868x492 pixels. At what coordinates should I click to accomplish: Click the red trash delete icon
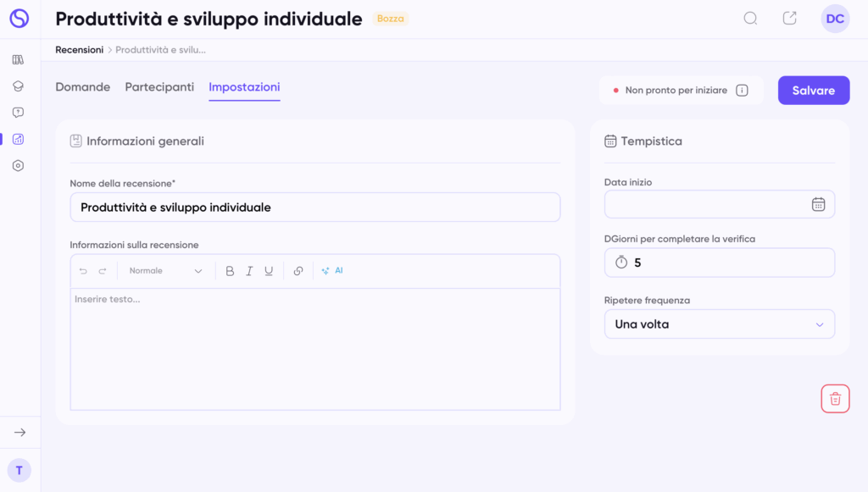(835, 399)
